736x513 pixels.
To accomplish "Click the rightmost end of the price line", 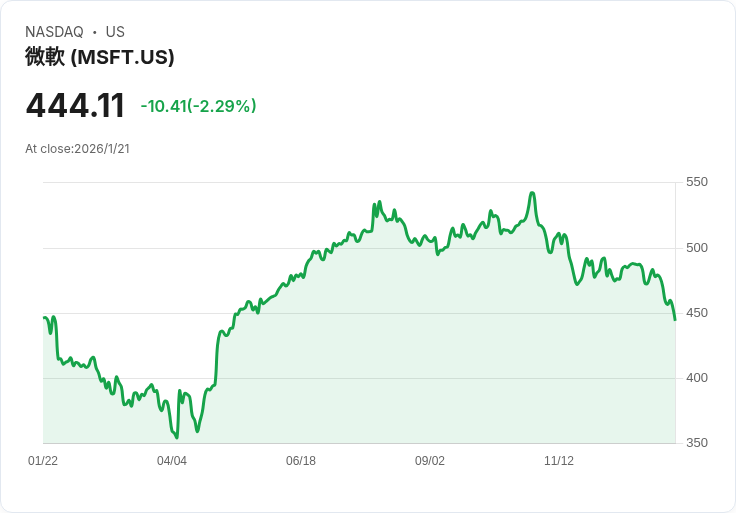I will pyautogui.click(x=675, y=320).
